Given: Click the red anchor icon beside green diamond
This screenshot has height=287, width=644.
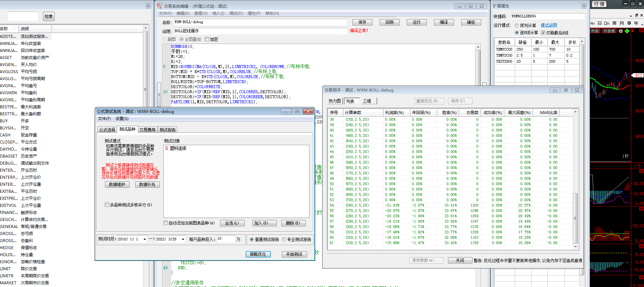Looking at the screenshot, I should tap(633, 31).
